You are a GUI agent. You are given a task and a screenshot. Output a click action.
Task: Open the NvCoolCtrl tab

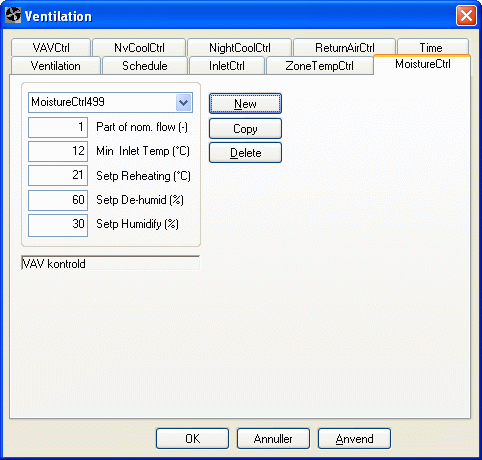(x=139, y=47)
